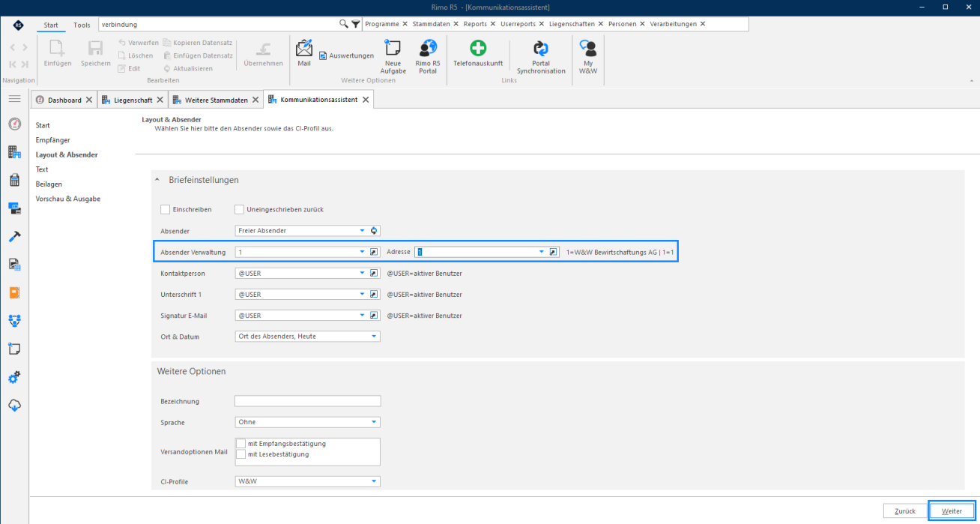Open the Kontaktperson dropdown arrow
Viewport: 980px width, 524px height.
[363, 273]
